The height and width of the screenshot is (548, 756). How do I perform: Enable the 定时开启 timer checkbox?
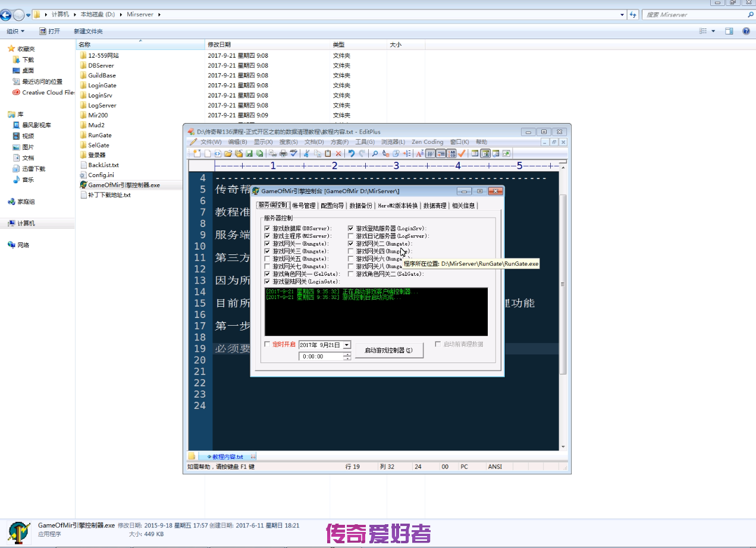pos(267,344)
